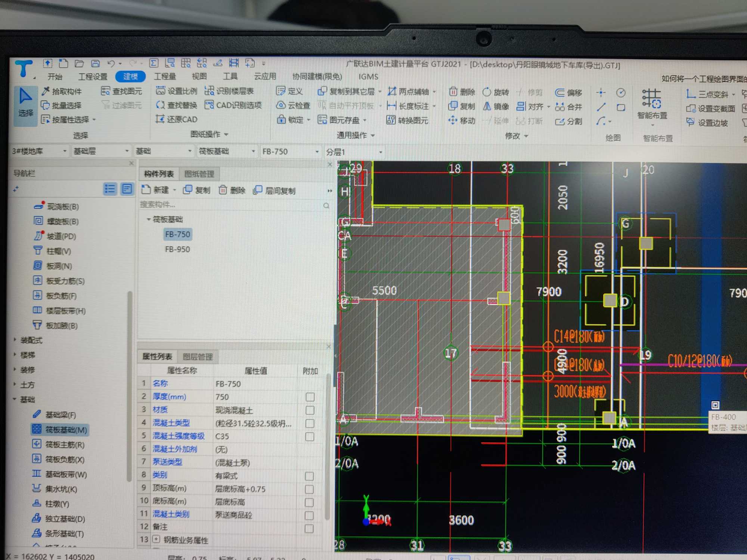Click 移动 move tool
Image resolution: width=747 pixels, height=560 pixels.
tap(462, 121)
